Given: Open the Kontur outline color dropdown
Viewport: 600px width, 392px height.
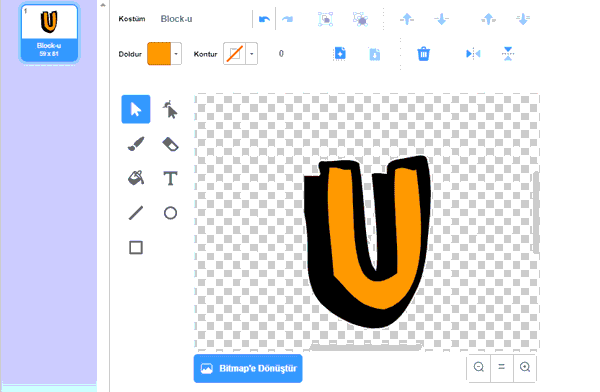Looking at the screenshot, I should pos(252,54).
